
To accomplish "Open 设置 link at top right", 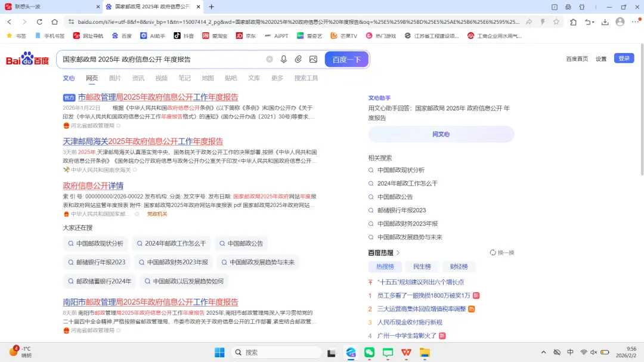I will tap(601, 59).
